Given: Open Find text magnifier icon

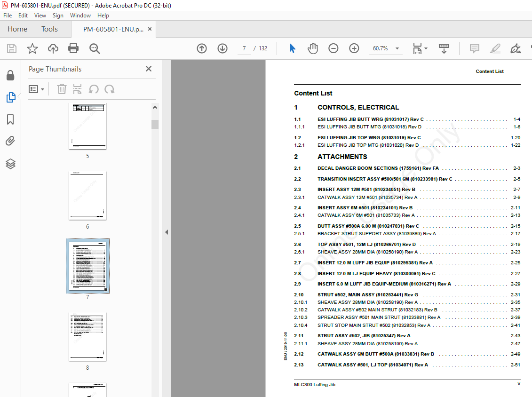Looking at the screenshot, I should click(95, 48).
